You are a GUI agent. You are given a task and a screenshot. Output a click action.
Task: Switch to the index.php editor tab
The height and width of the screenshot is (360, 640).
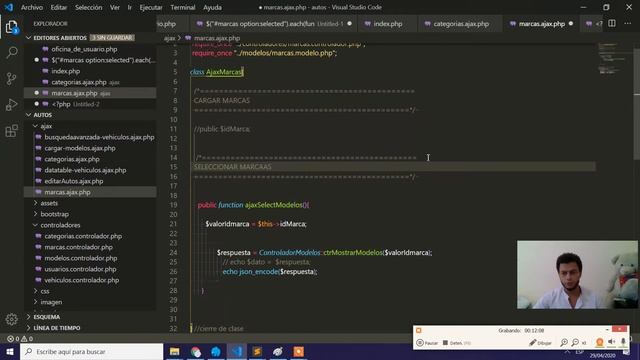[387, 24]
